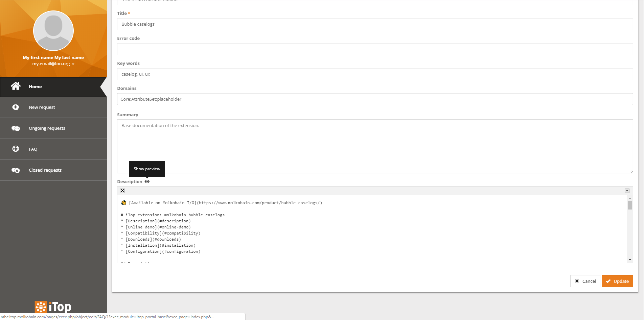Click the iTop logo
644x320 pixels.
pyautogui.click(x=53, y=306)
